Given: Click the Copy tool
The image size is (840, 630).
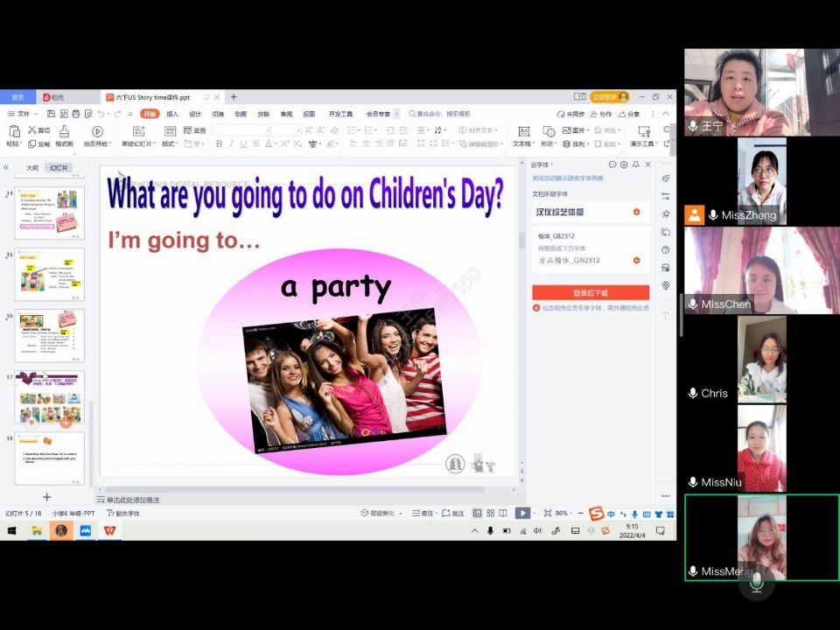Looking at the screenshot, I should 38,143.
